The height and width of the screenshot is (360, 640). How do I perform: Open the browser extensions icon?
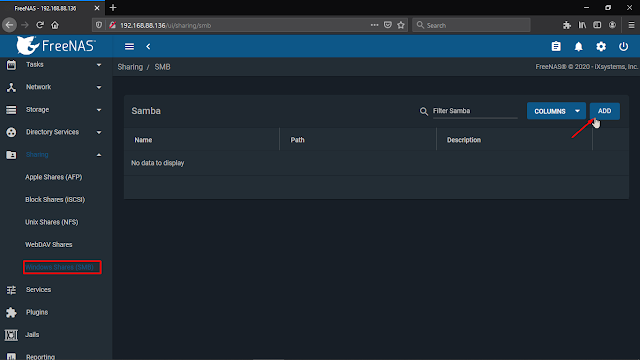pos(567,25)
